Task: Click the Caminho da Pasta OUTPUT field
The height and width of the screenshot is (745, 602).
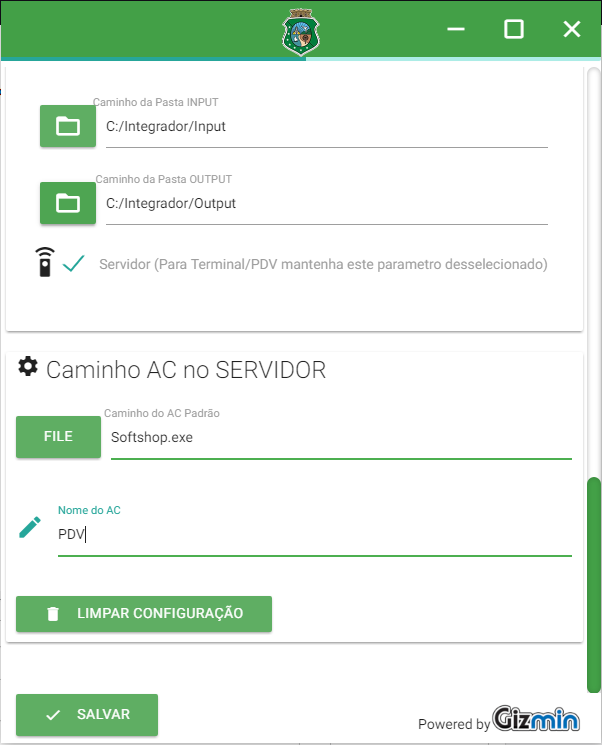Action: click(326, 204)
